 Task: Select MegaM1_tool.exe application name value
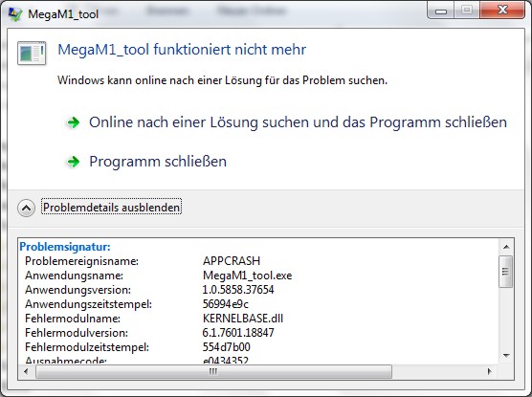[x=247, y=276]
